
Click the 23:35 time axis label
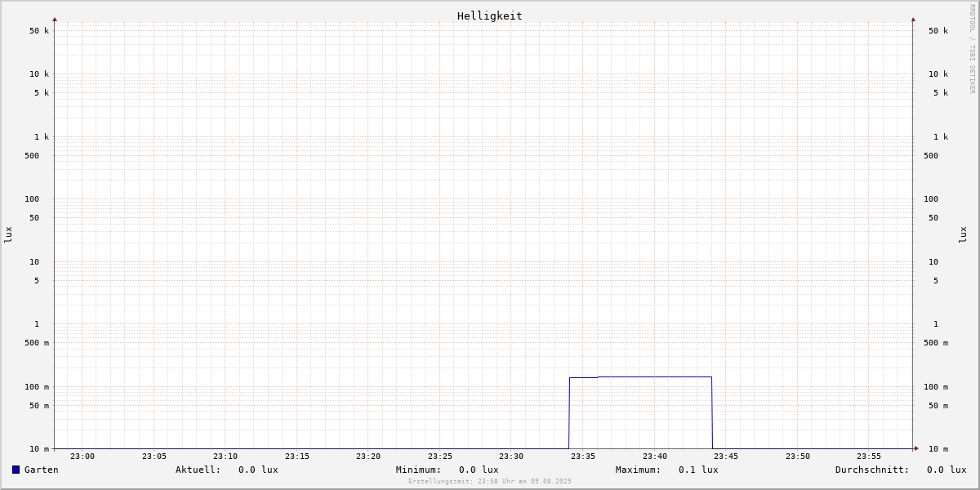tap(583, 457)
